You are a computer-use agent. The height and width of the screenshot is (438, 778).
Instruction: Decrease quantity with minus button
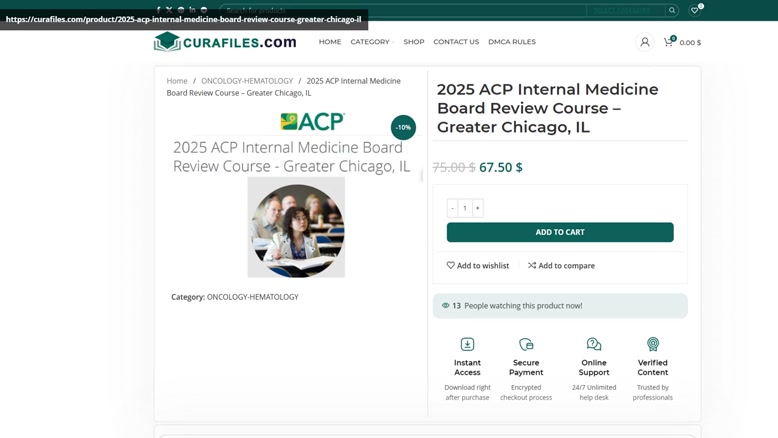coord(452,208)
